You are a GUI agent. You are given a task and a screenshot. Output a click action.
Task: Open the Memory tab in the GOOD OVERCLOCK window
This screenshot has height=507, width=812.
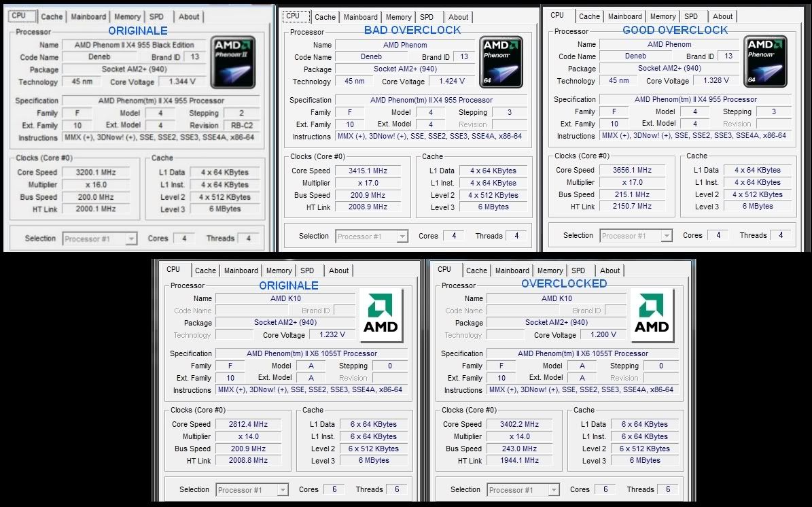coord(663,16)
